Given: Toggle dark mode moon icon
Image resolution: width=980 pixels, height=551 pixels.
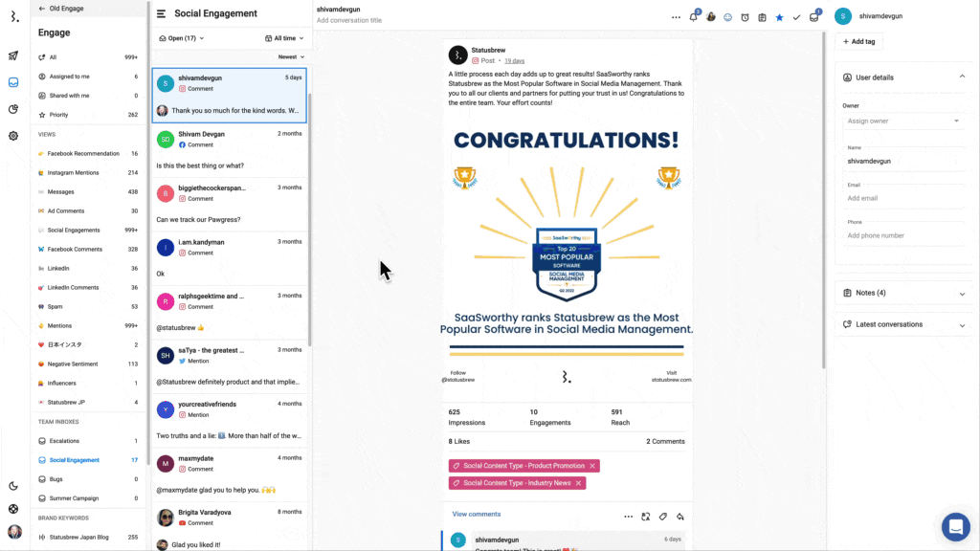Looking at the screenshot, I should (x=13, y=486).
